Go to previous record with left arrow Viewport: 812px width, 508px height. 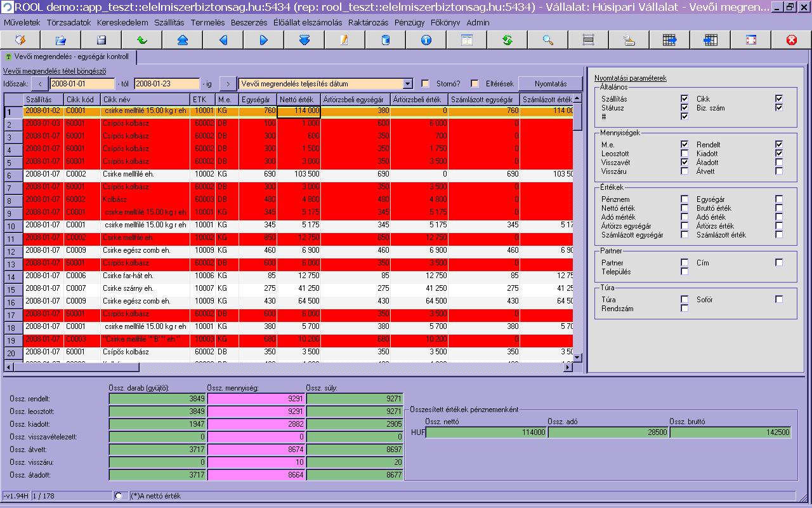(223, 40)
